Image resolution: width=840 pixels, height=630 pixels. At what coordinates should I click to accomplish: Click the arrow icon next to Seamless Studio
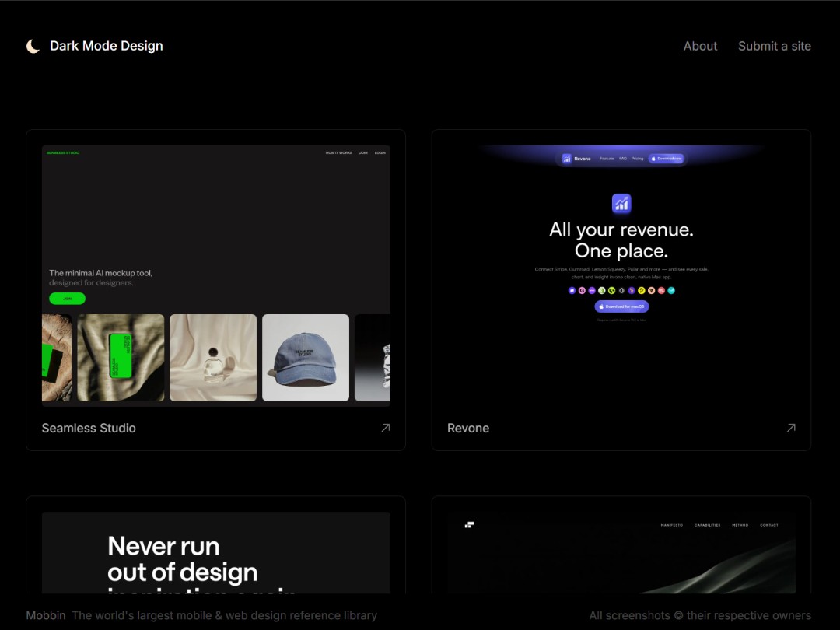click(385, 428)
